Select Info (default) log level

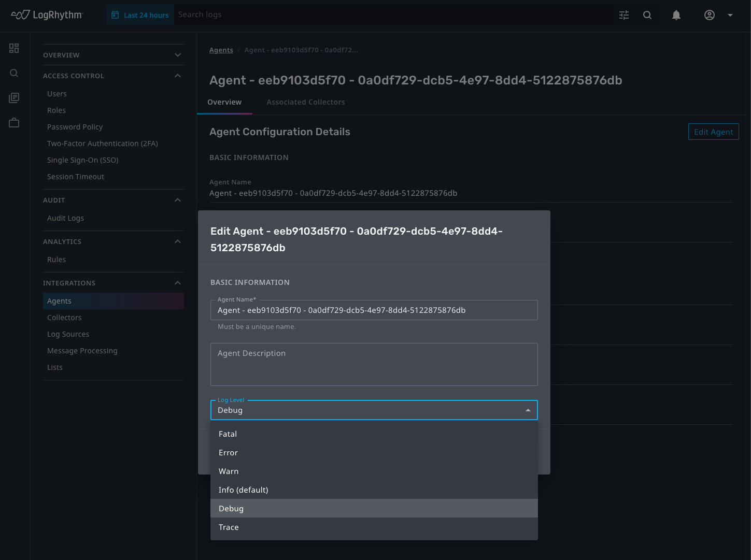[374, 490]
